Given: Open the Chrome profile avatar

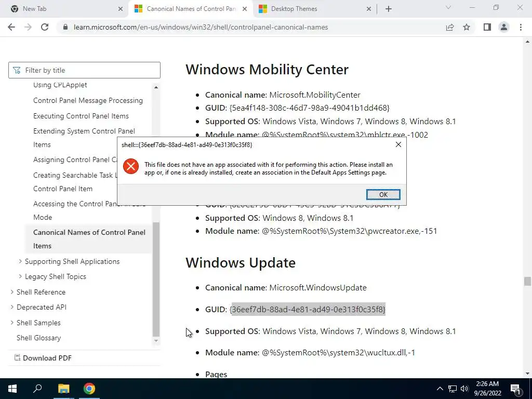Looking at the screenshot, I should pyautogui.click(x=504, y=27).
